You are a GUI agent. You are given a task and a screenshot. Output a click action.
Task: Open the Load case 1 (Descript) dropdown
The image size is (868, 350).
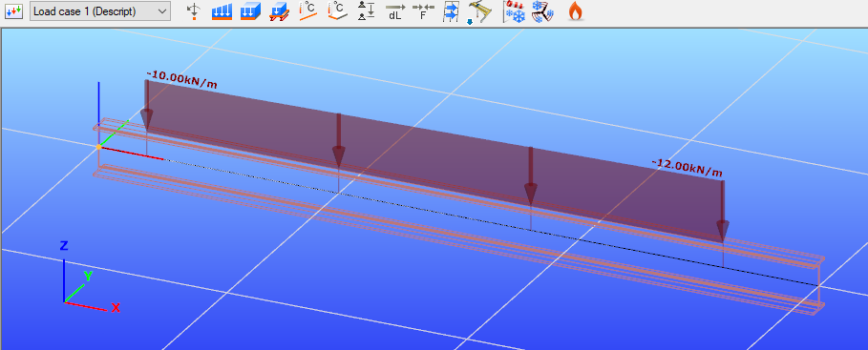click(x=100, y=11)
